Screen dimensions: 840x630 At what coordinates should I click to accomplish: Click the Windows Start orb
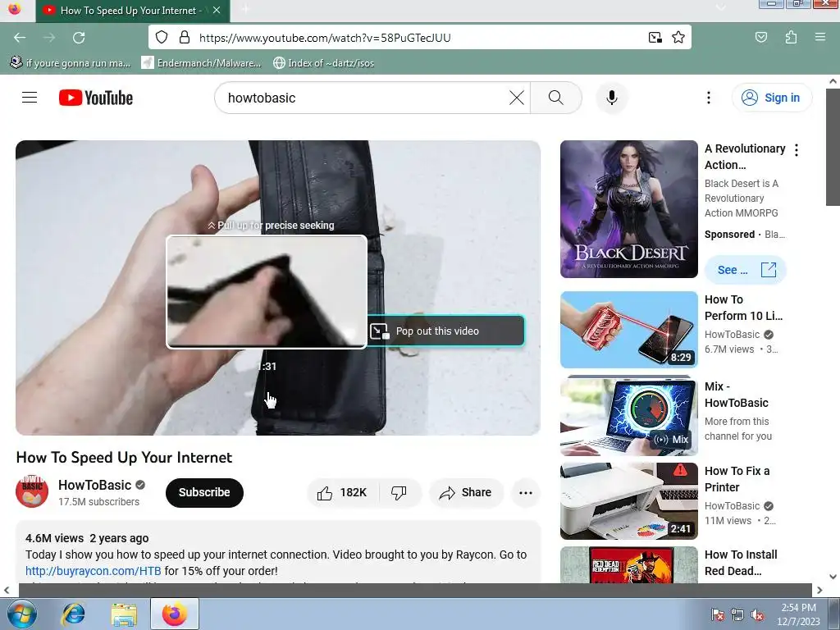(x=21, y=614)
